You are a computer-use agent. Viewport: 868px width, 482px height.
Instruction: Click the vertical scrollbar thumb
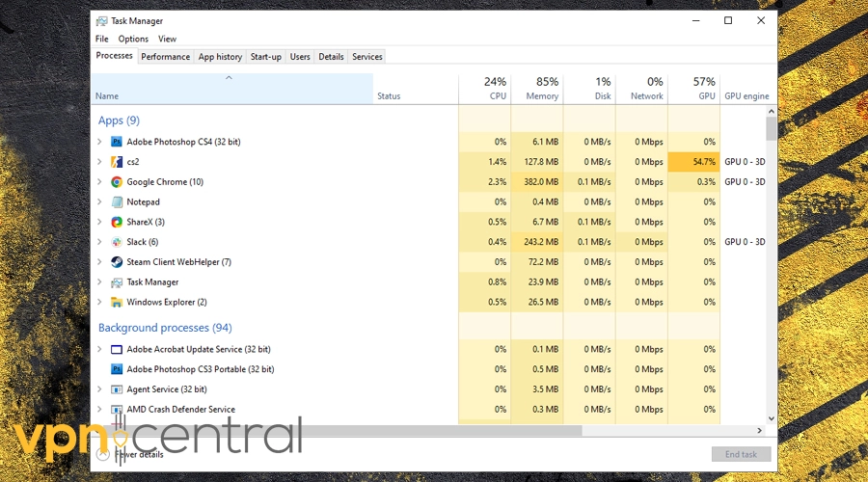click(x=772, y=129)
